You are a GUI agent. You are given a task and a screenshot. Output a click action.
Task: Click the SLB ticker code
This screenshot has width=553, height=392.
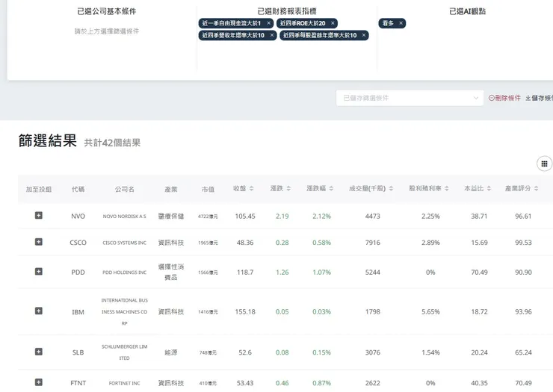point(78,352)
